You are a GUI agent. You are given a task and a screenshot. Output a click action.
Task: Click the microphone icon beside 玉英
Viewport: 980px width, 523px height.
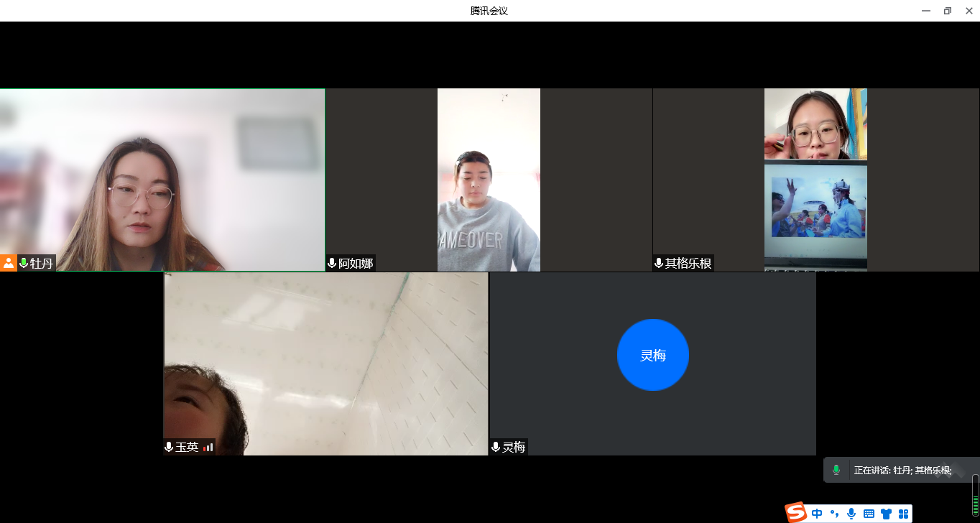169,447
